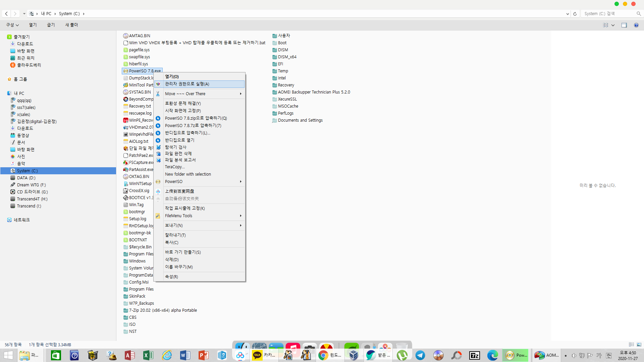Toggle the preview pane icon
Image resolution: width=644 pixels, height=362 pixels.
(x=624, y=25)
